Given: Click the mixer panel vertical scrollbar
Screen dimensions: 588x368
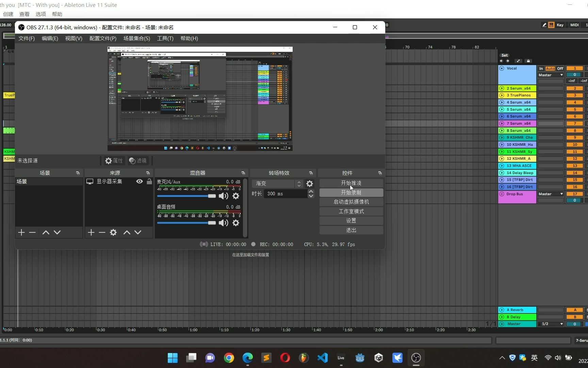Looking at the screenshot, I should (245, 208).
